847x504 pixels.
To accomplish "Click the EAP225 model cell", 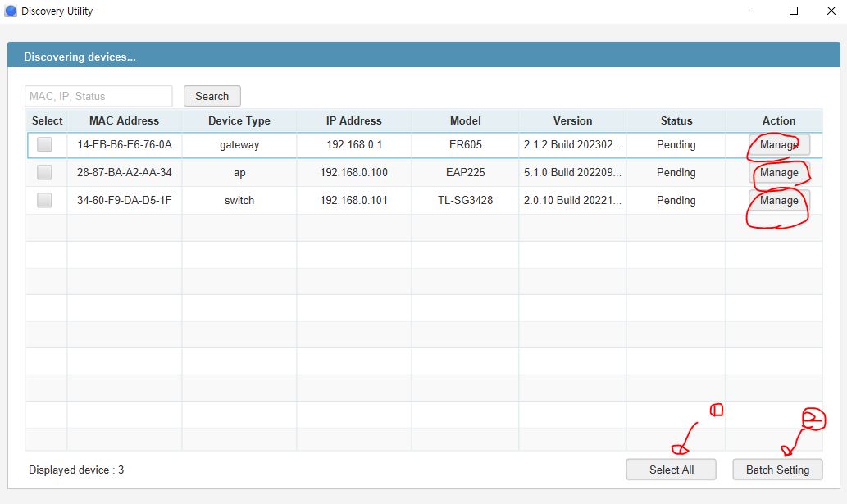I will tap(465, 173).
